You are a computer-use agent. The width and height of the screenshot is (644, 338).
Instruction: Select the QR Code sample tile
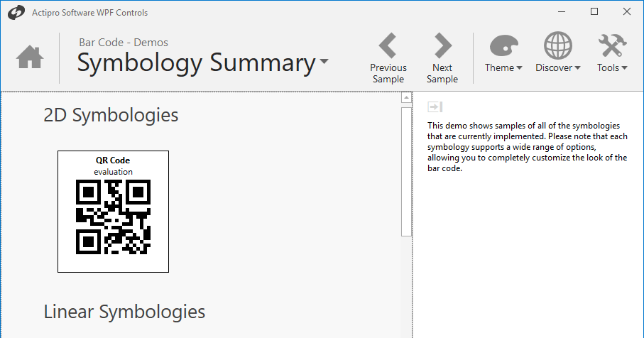coord(113,212)
